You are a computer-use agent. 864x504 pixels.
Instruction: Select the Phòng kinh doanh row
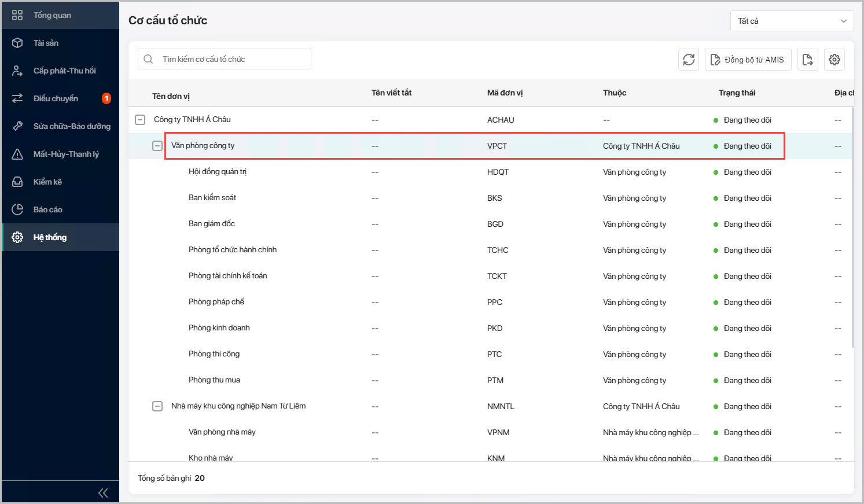click(x=219, y=328)
